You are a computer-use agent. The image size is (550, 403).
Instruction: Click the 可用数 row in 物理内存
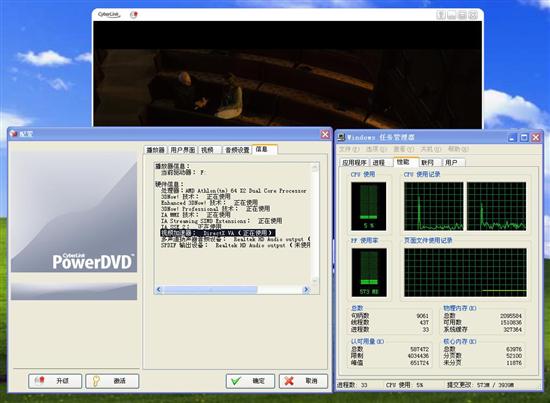coord(482,322)
